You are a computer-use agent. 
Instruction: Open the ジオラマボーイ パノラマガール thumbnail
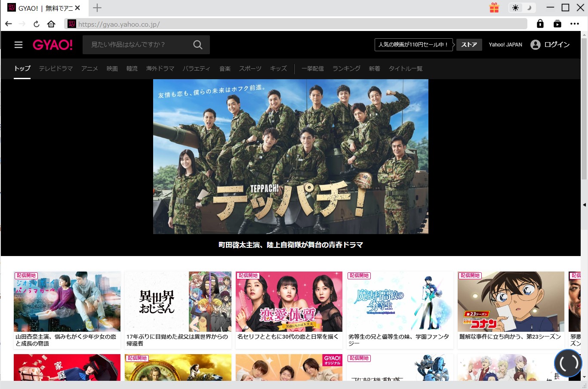(67, 302)
